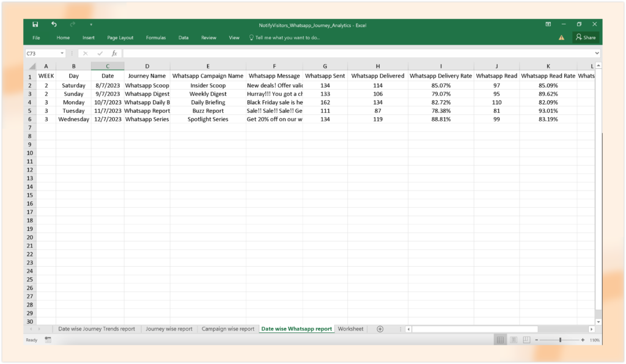Open Customize Quick Access Toolbar dropdown
626x364 pixels.
click(92, 24)
